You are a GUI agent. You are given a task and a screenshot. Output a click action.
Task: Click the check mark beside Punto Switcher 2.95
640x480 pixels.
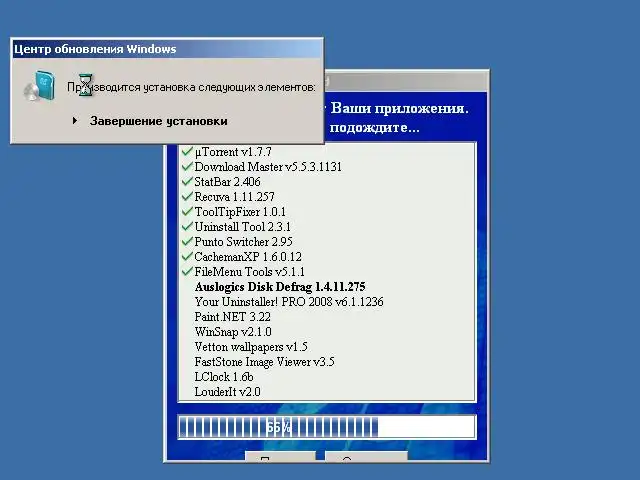tap(187, 241)
